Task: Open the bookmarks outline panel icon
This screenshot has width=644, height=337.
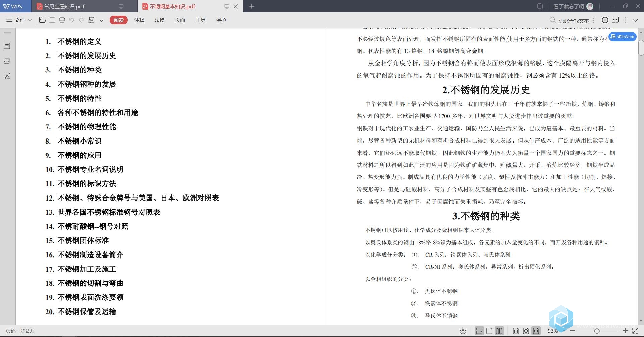Action: coord(7,46)
